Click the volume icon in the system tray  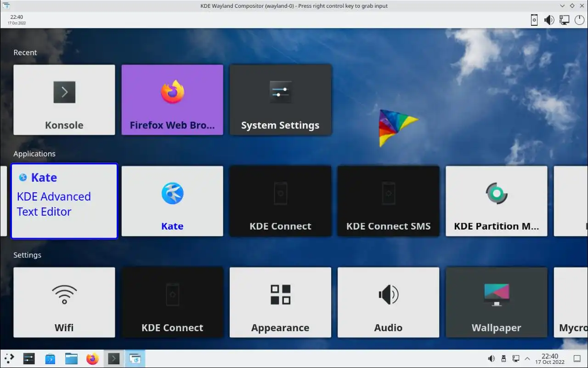pos(492,359)
